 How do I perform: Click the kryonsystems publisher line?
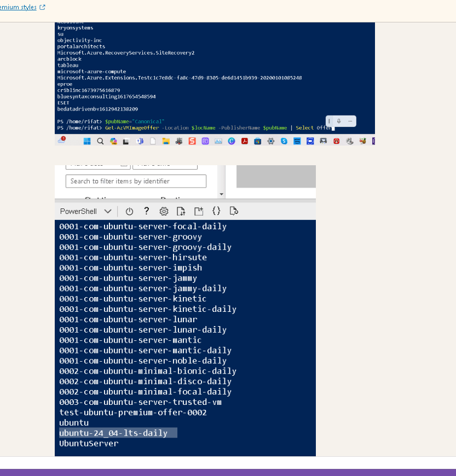(75, 28)
